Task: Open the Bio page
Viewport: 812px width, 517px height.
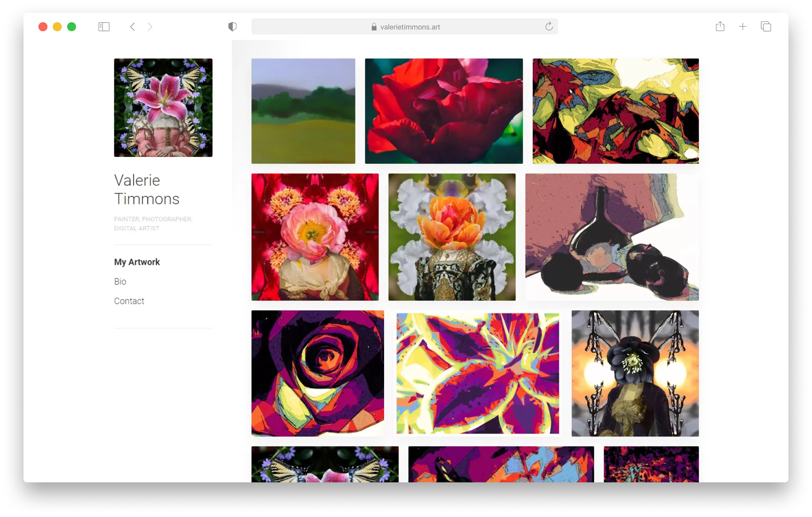Action: coord(120,282)
